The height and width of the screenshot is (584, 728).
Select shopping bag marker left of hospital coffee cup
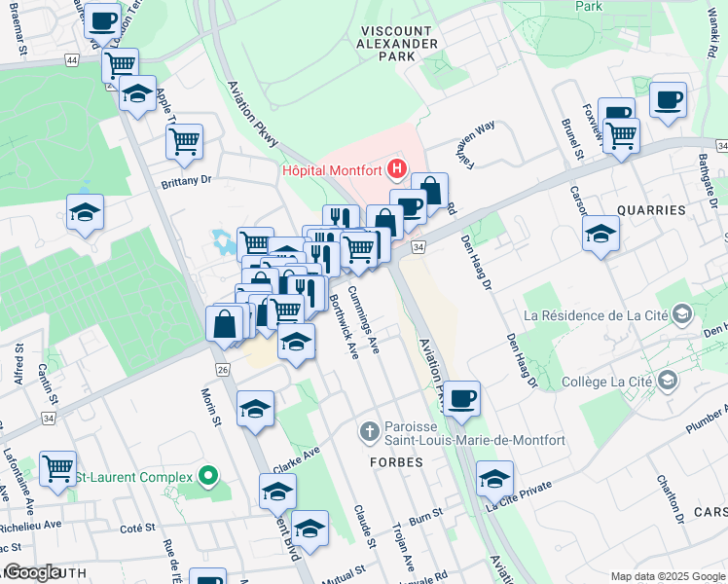coord(384,222)
